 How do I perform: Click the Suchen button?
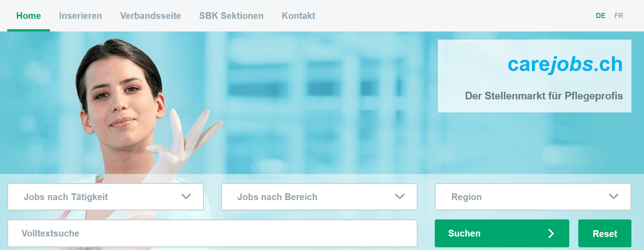[x=502, y=233]
